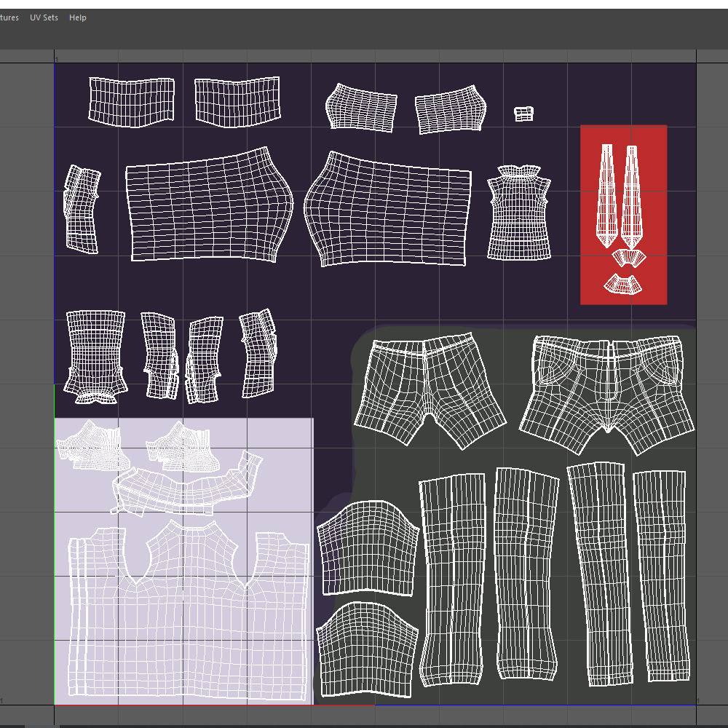Viewport: 728px width, 728px height.
Task: Select the bottom tie-knot shell in red area
Action: pos(622,284)
